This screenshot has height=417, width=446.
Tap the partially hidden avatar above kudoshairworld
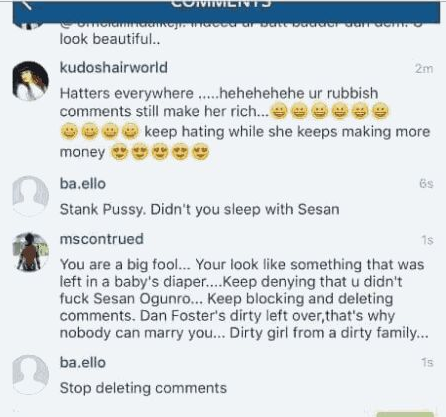[29, 26]
